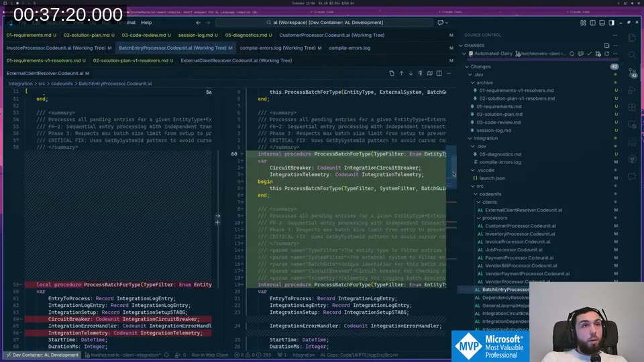Click the Go Forward arrow in title bar
The image size is (644, 362).
208,23
